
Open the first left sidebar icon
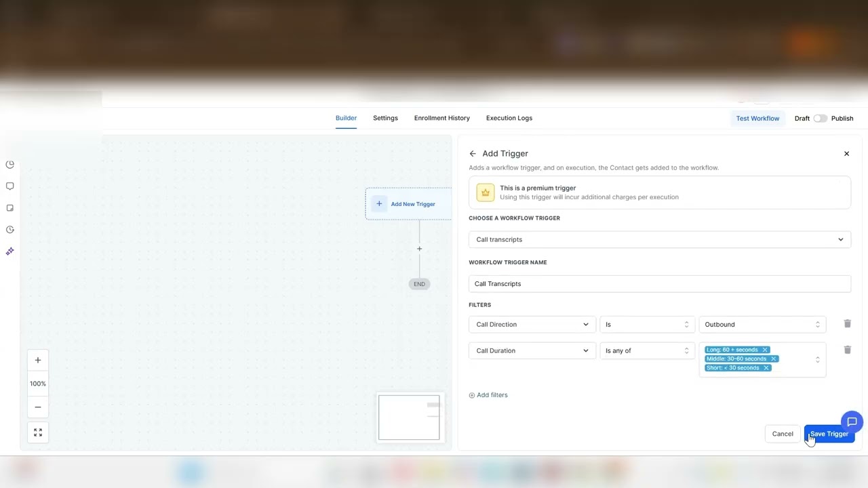(x=10, y=165)
